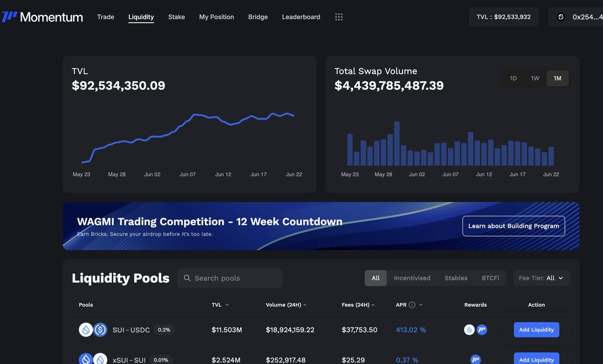Show All liquidity pools filter

click(x=376, y=278)
